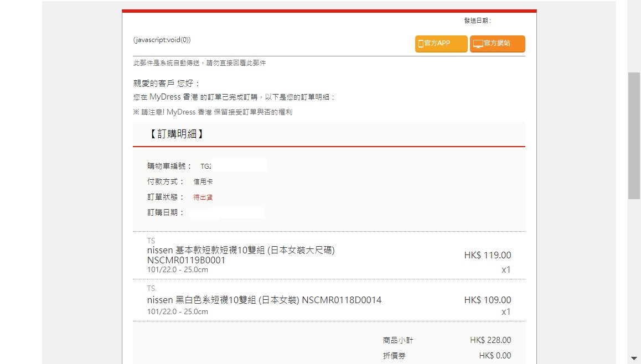Click the HK$ 0.00 coupon amount

click(495, 355)
